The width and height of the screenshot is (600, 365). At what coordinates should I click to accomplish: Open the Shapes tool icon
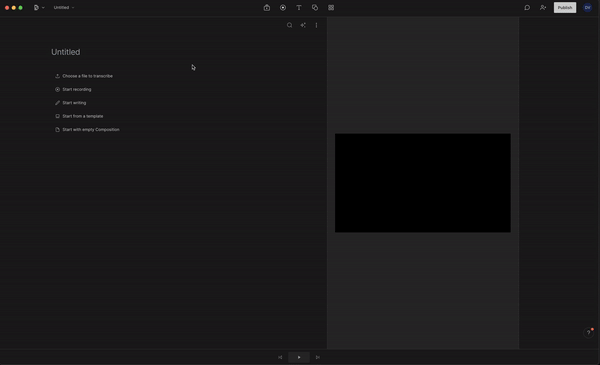[315, 8]
